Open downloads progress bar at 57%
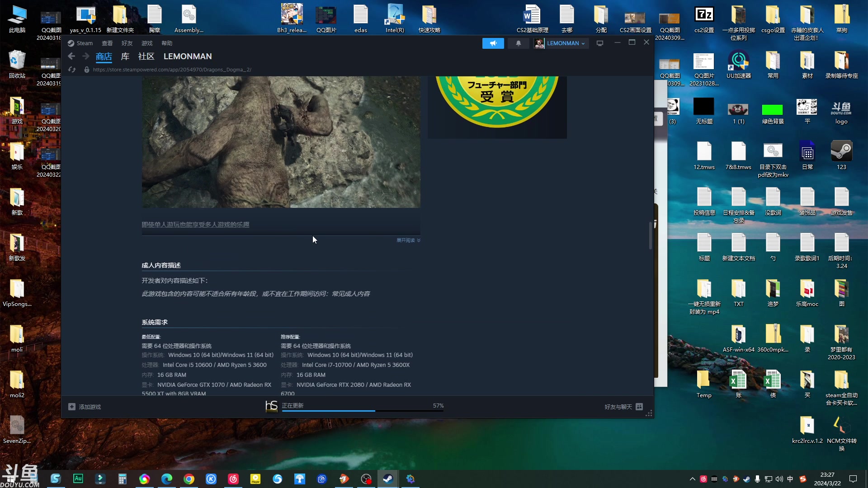The image size is (868, 488). 363,410
